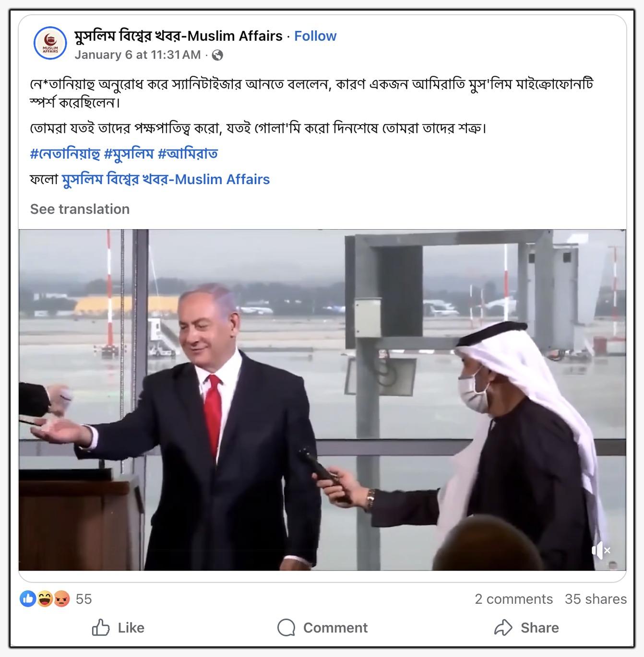View the 2 comments on this post

pyautogui.click(x=513, y=599)
